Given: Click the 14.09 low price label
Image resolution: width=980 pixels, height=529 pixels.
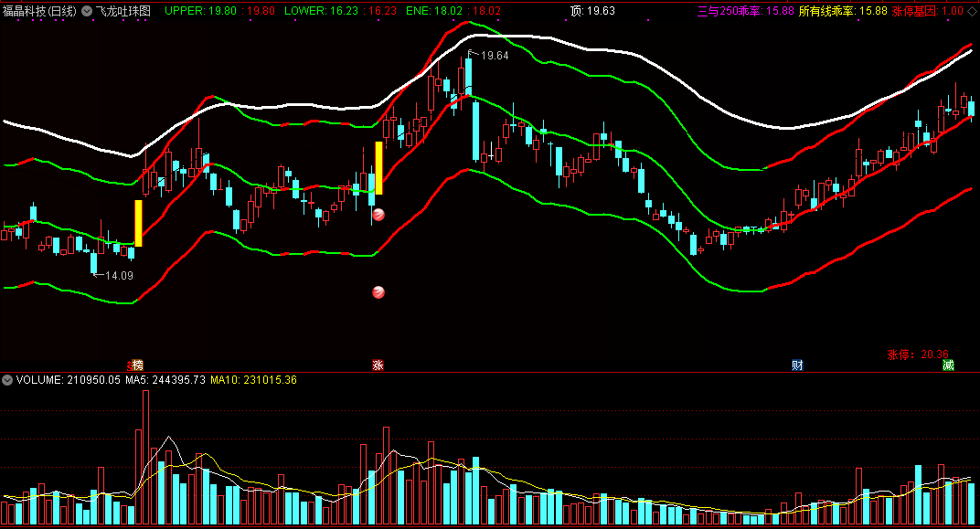Looking at the screenshot, I should click(x=119, y=275).
